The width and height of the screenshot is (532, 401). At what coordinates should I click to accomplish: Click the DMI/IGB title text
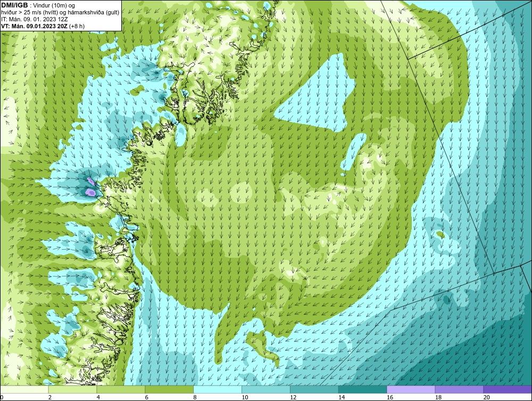tap(14, 5)
